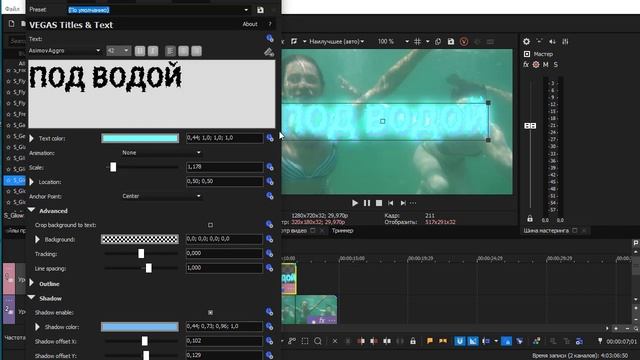The width and height of the screenshot is (640, 360).
Task: Select the Шина мастеринга tab
Action: (x=546, y=231)
